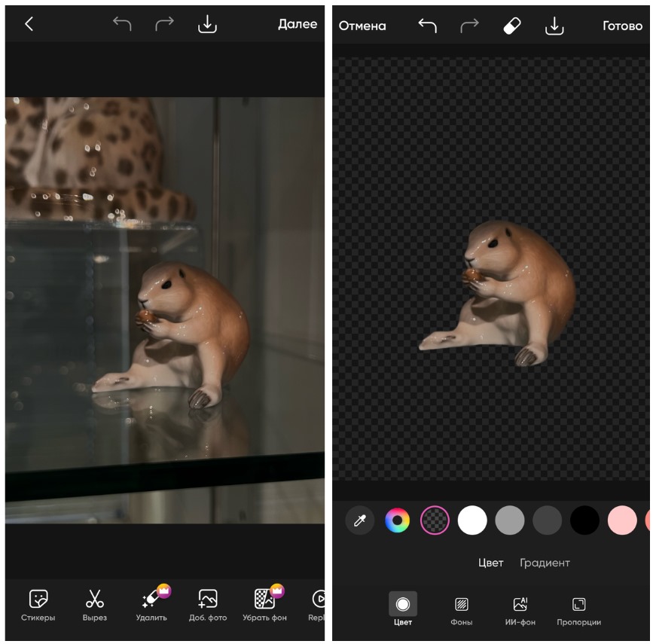Tap Отмена to cancel changes
This screenshot has height=644, width=653.
click(362, 26)
